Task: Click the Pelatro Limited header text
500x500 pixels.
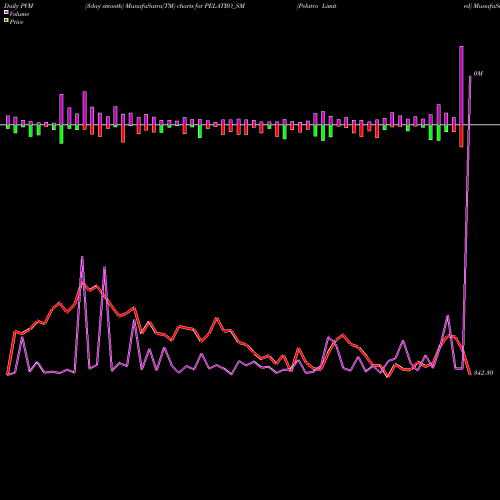Action: pos(317,6)
